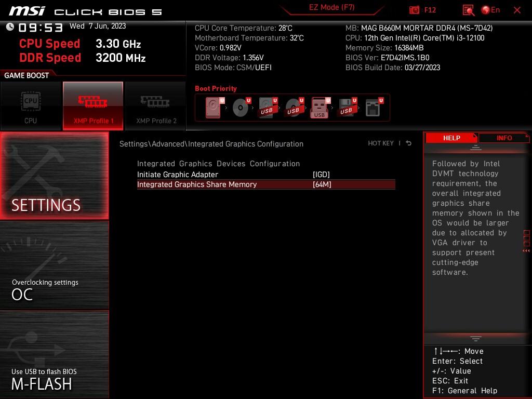532x399 pixels.
Task: Click the Memory Size 16384MB entry
Action: point(384,48)
